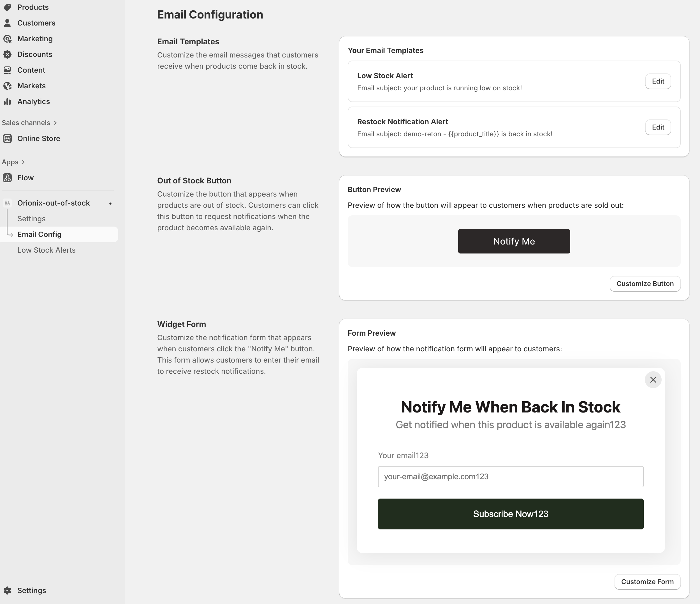Click the Settings gear icon at bottom
The image size is (700, 604).
tap(8, 591)
